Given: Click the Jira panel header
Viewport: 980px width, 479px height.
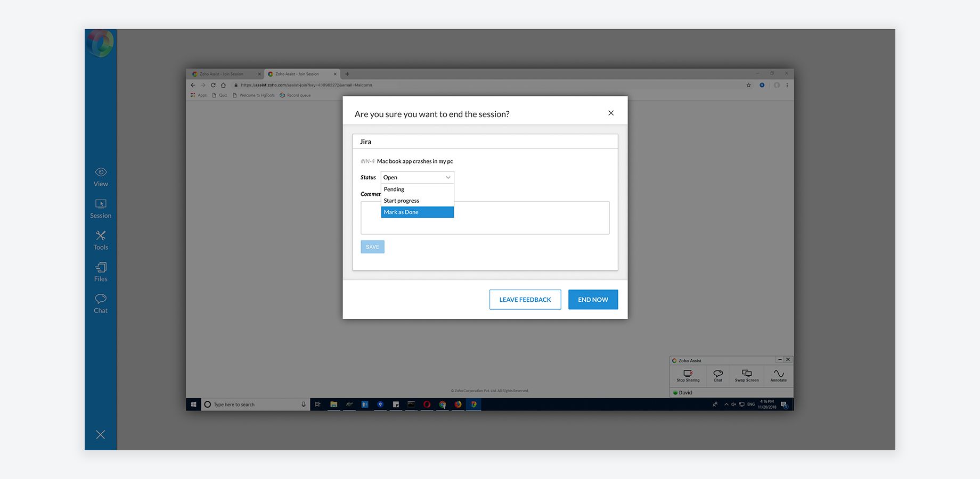Looking at the screenshot, I should point(485,142).
